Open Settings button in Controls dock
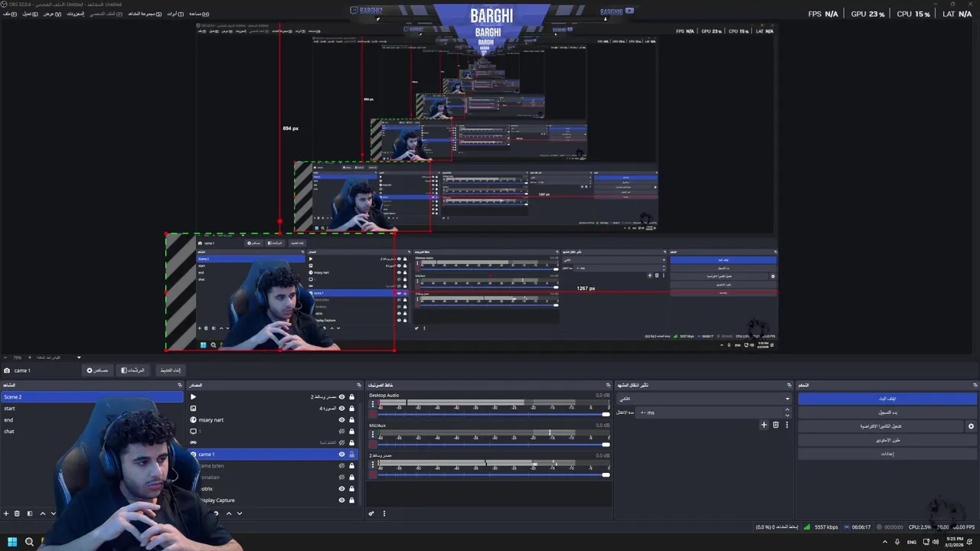Viewport: 980px width, 551px height. [x=887, y=454]
